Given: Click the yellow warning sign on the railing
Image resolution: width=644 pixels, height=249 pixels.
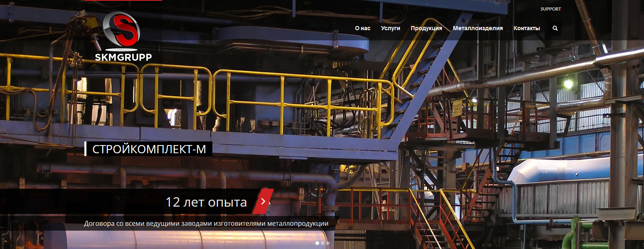Looking at the screenshot, I should point(457,109).
